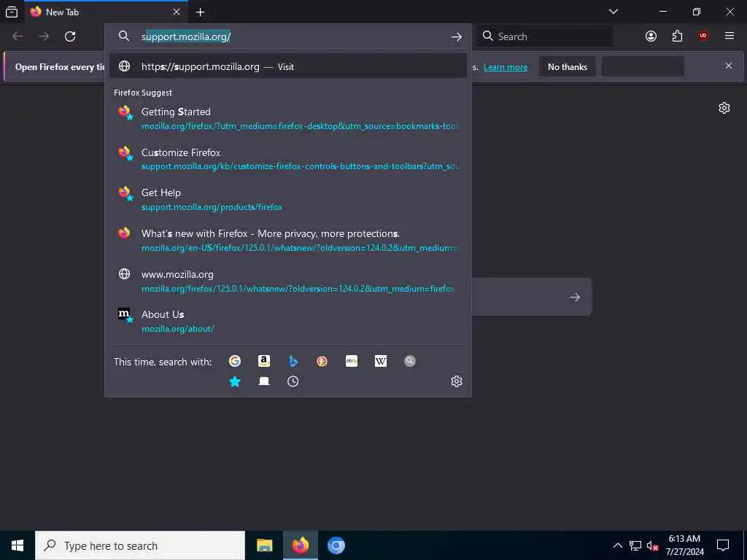Open the network tray icon
This screenshot has width=747, height=560.
pos(635,545)
